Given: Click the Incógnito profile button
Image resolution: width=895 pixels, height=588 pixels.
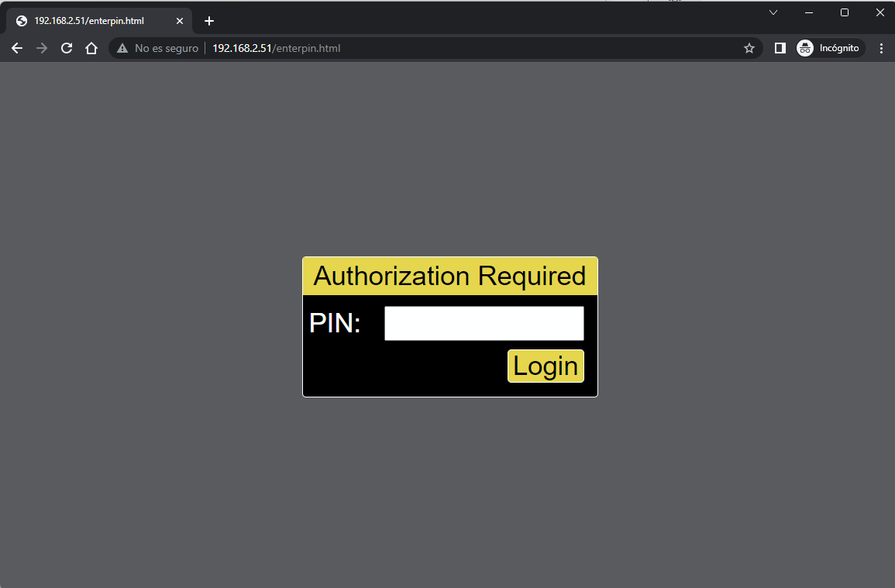Looking at the screenshot, I should (831, 48).
